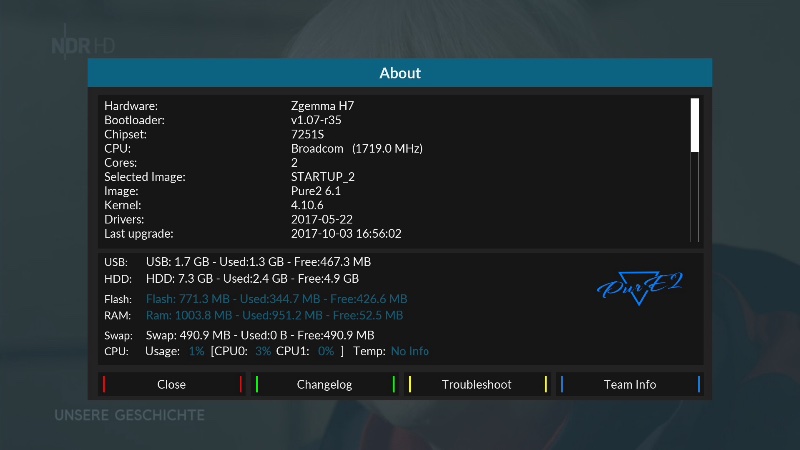Click the hardware info scrollbar thumb
This screenshot has height=450, width=800.
click(694, 124)
